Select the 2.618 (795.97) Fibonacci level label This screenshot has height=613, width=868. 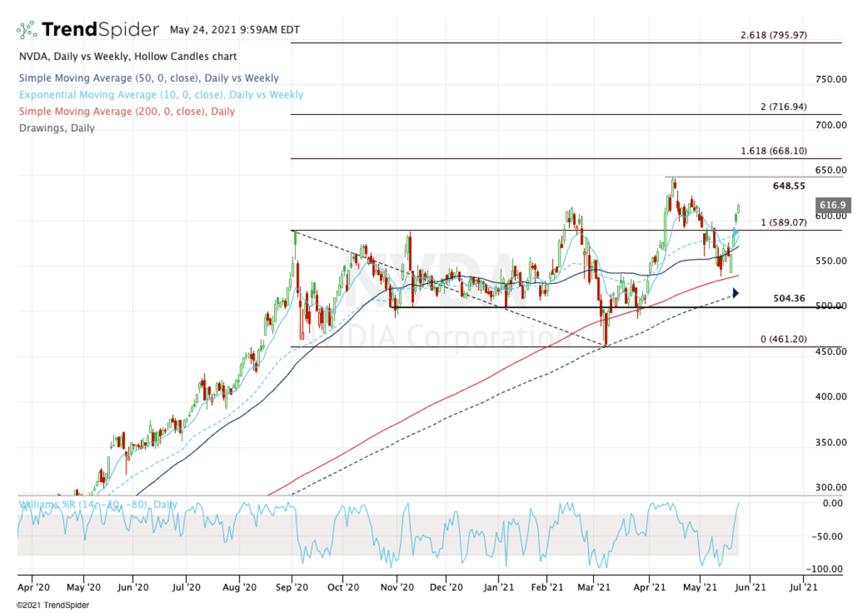773,35
